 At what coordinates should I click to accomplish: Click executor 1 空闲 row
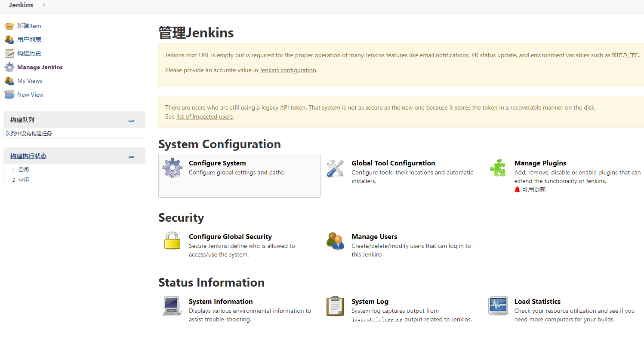click(x=74, y=170)
